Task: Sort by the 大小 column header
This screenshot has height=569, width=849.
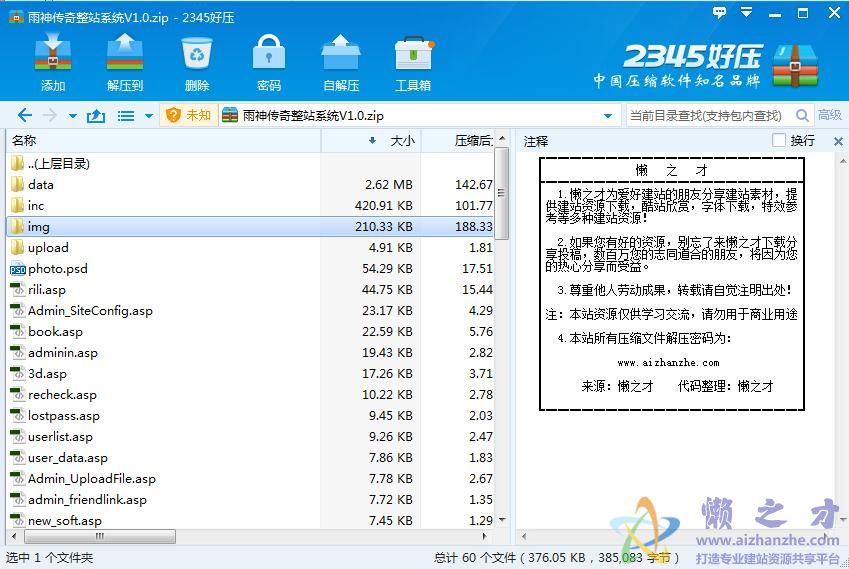Action: [x=371, y=141]
